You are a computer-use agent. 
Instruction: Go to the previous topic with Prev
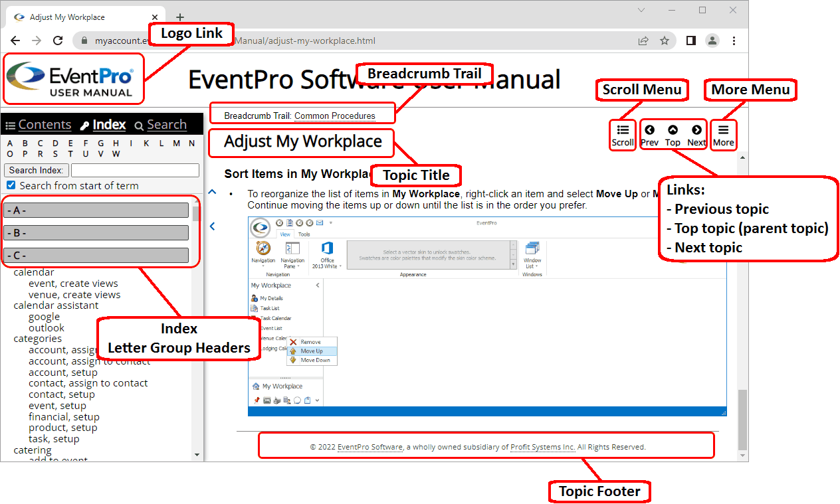pos(650,135)
